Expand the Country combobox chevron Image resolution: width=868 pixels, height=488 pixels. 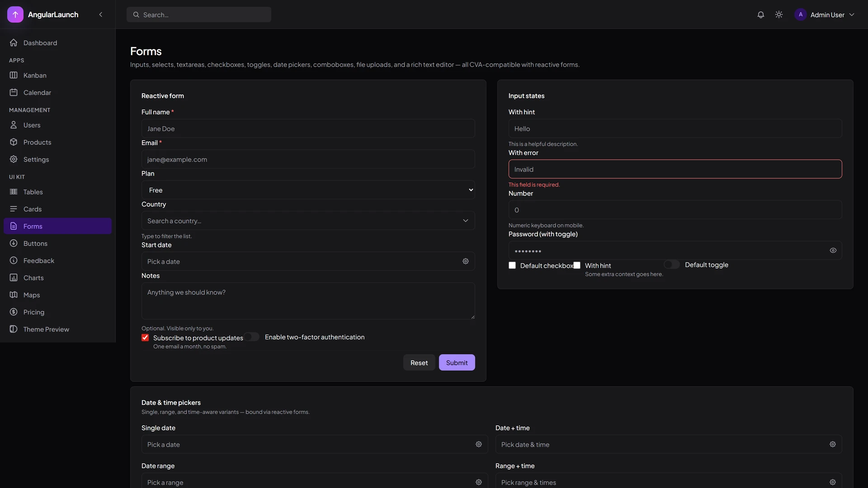click(466, 221)
